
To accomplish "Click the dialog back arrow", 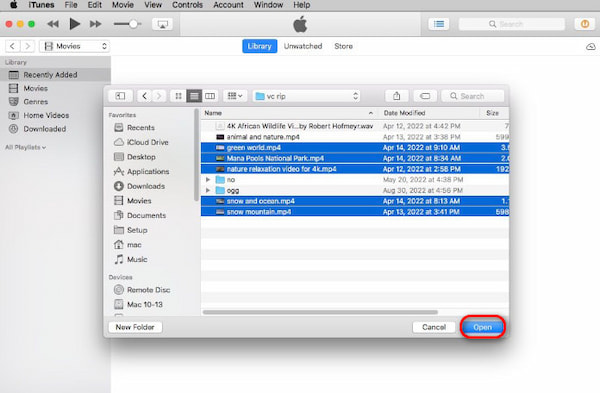I will [x=144, y=96].
